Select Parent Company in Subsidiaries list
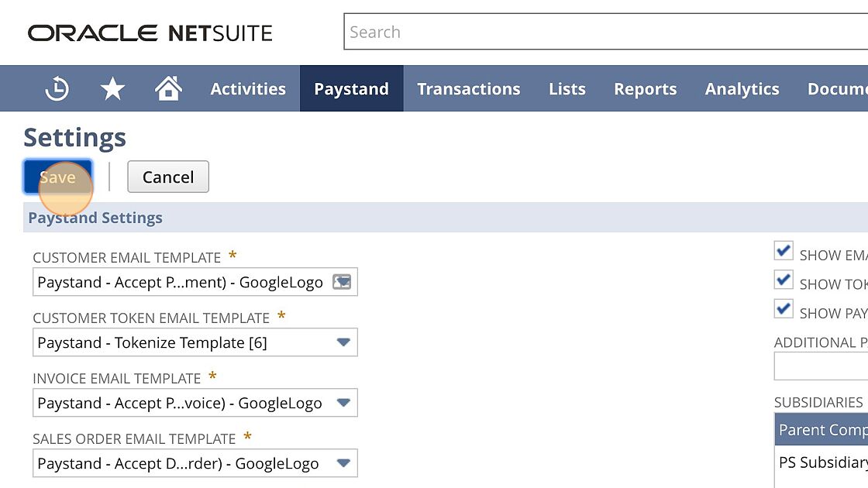868x488 pixels. 821,430
